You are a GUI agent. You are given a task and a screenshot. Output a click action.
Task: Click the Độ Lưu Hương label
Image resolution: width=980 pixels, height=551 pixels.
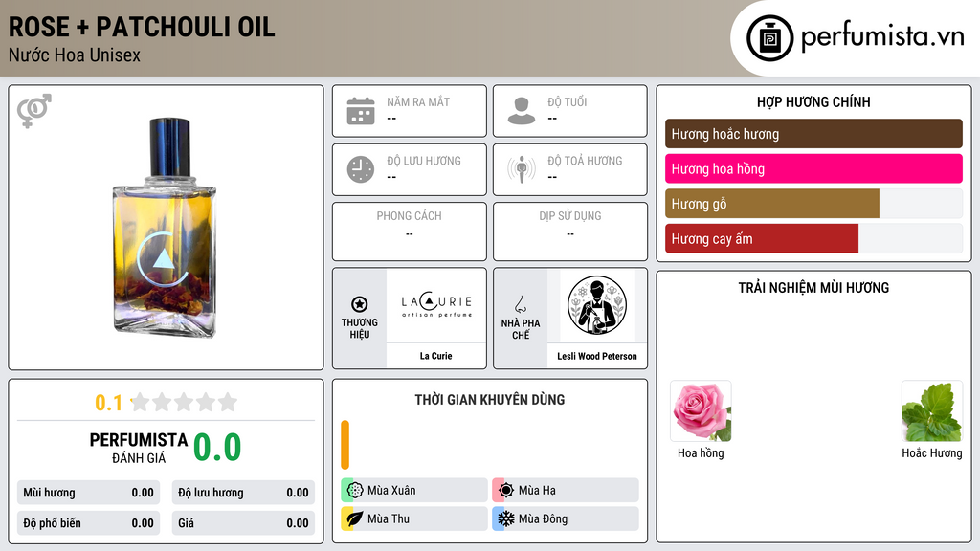click(424, 161)
